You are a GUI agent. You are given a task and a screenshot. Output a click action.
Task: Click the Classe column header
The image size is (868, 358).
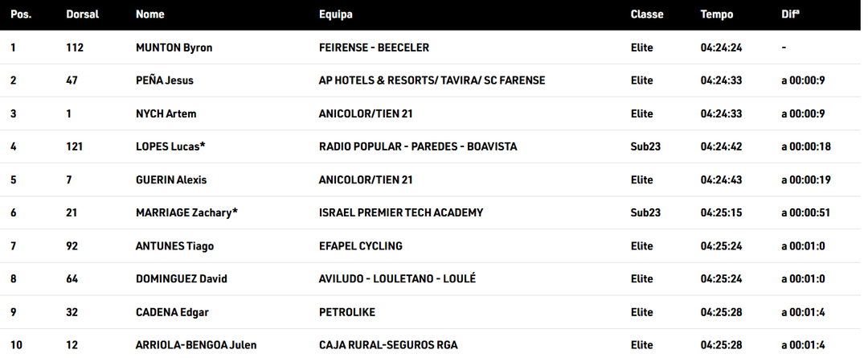[x=646, y=14]
